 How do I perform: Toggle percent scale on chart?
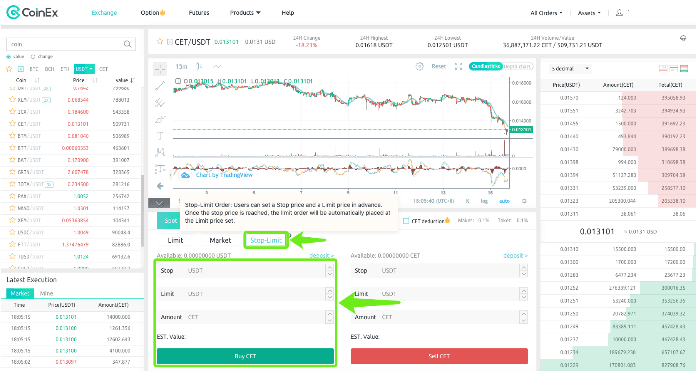pos(467,201)
